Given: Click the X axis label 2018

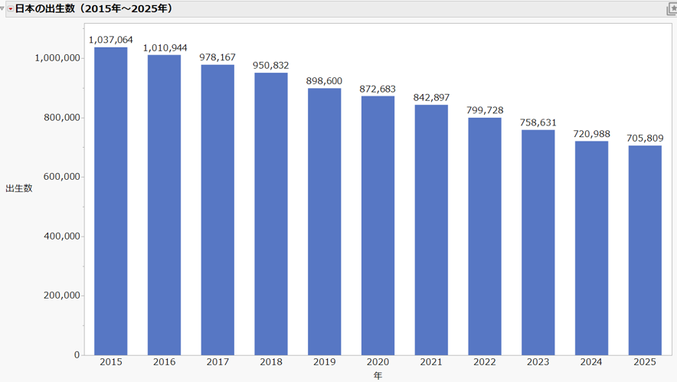Looking at the screenshot, I should coord(271,362).
